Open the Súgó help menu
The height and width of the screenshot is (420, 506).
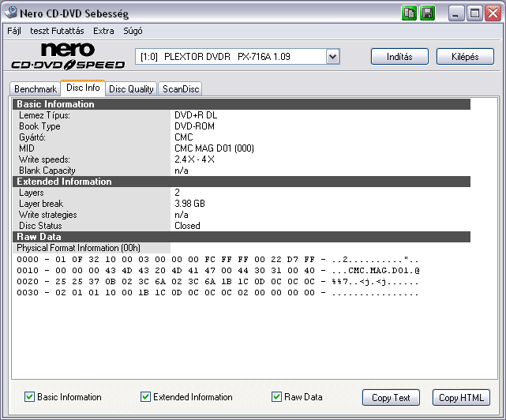pyautogui.click(x=133, y=31)
